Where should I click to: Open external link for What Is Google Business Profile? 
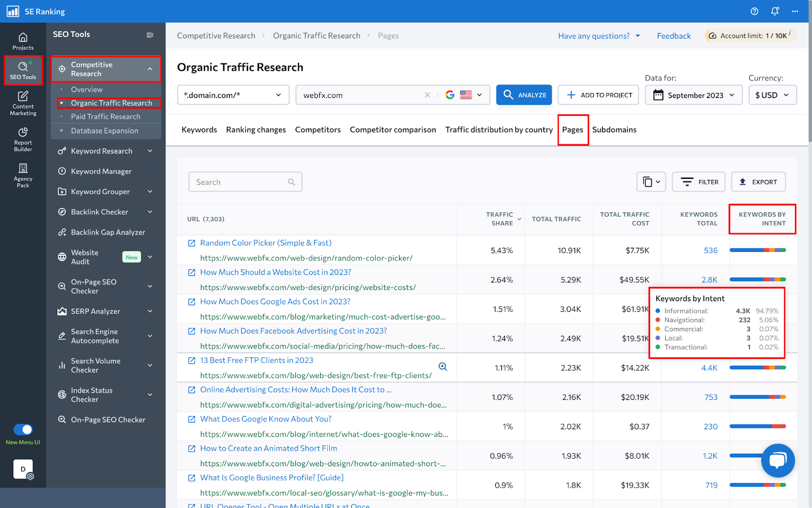192,478
